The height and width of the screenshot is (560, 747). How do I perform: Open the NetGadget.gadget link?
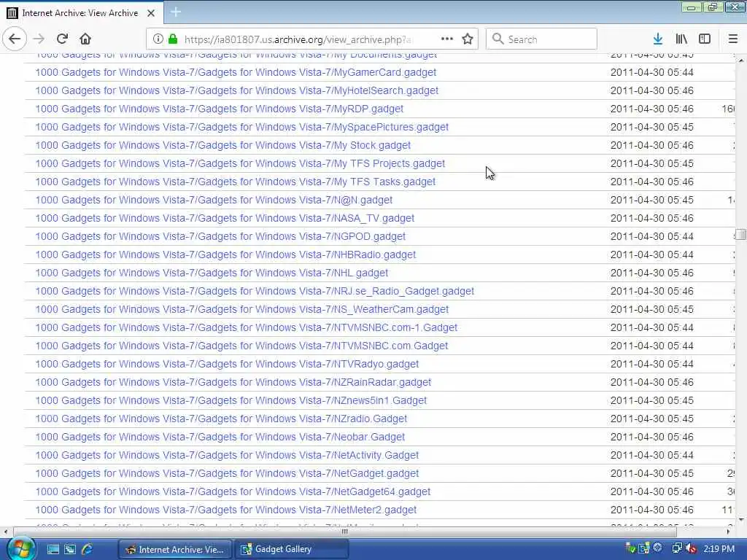[227, 473]
